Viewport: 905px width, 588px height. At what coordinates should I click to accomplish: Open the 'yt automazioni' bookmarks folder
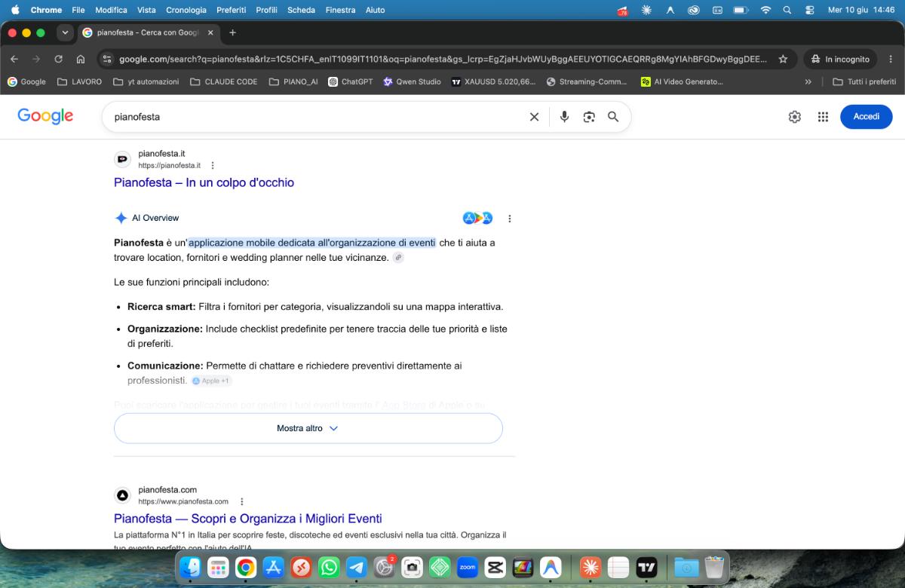(x=146, y=81)
